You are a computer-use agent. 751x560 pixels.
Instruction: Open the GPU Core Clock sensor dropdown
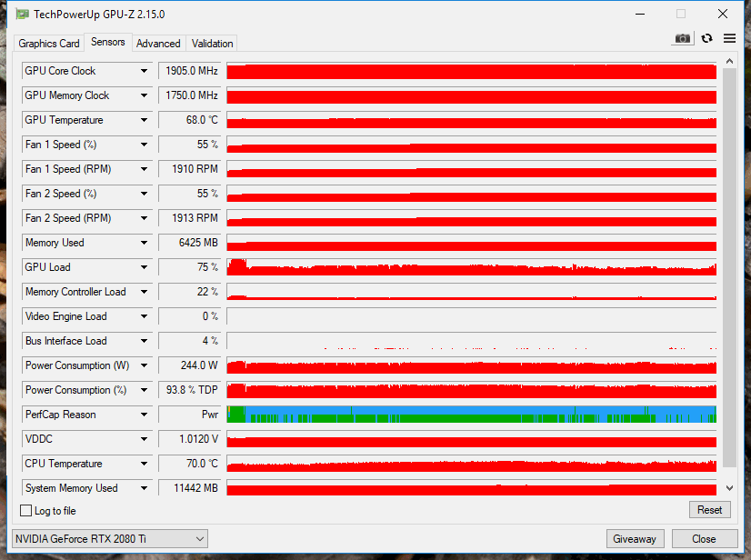pos(144,71)
